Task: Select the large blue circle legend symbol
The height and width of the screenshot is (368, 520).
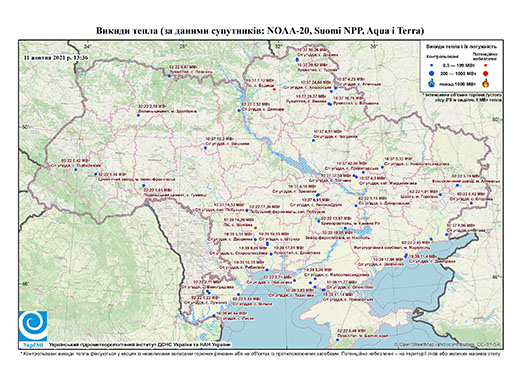Action: click(432, 74)
